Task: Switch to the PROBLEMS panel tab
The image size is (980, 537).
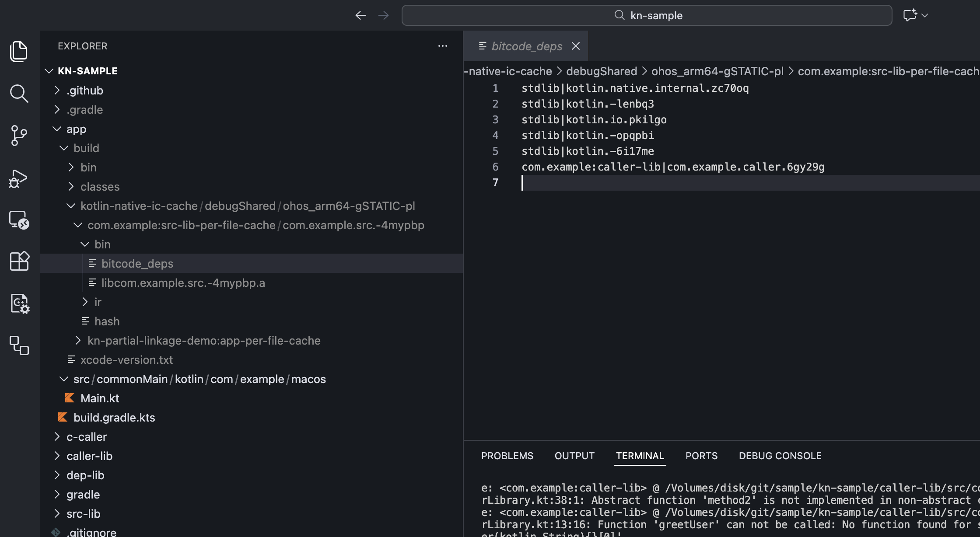Action: (x=507, y=456)
